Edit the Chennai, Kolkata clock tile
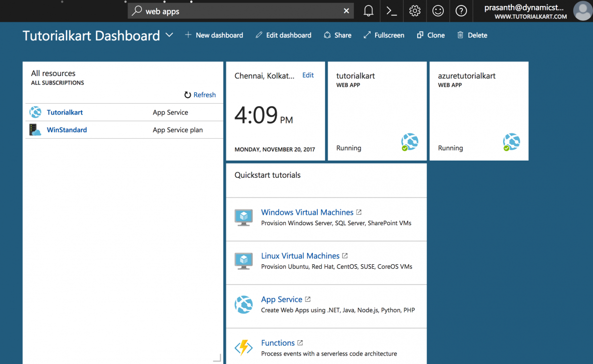Screen dimensions: 593x364 click(308, 75)
